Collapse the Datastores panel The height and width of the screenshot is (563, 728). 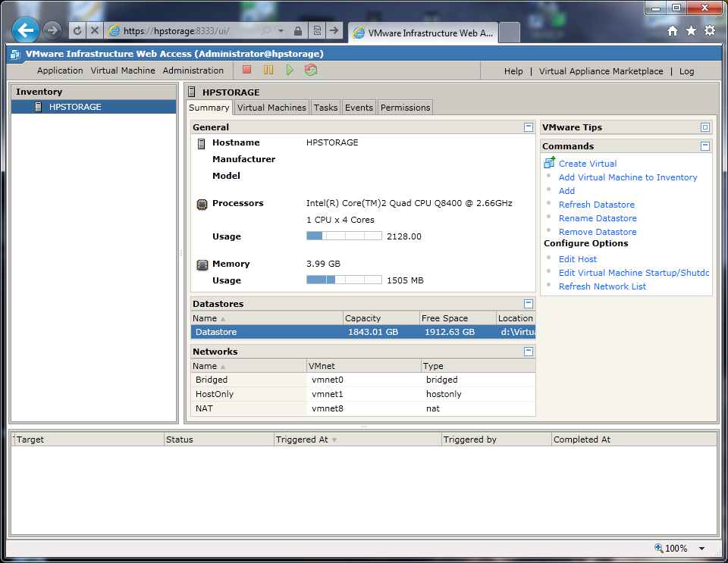529,304
